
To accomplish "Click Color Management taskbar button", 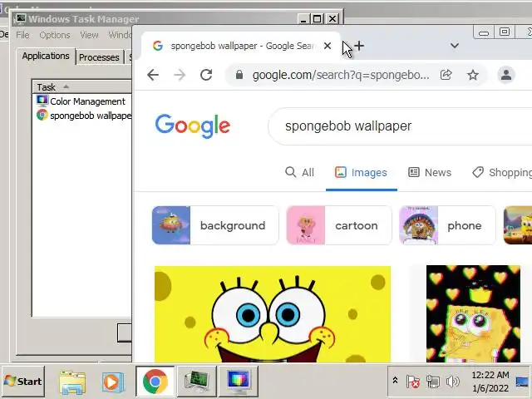I will pyautogui.click(x=239, y=382).
